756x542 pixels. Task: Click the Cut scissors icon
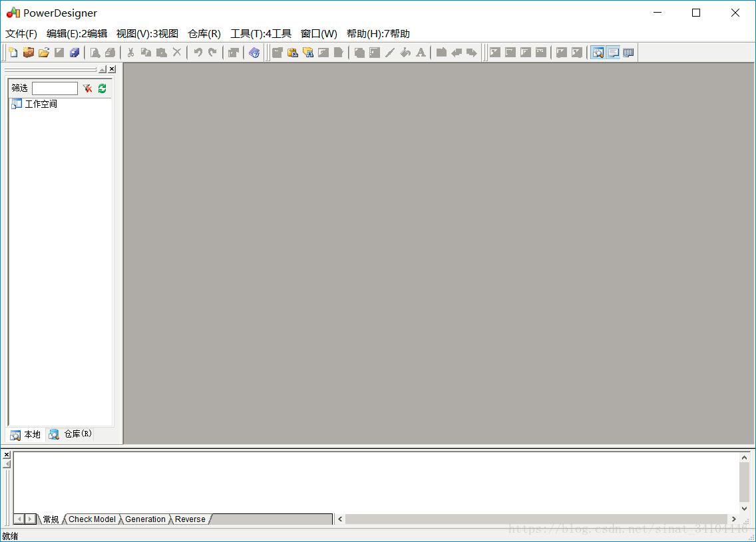coord(130,52)
